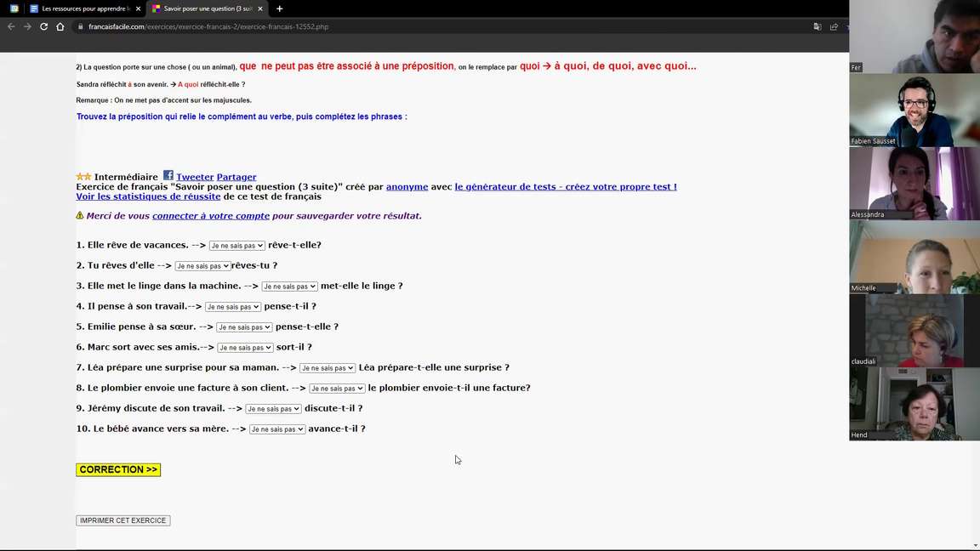Follow 'connecter à votre compte' link
Viewport: 980px width, 551px height.
pos(211,216)
